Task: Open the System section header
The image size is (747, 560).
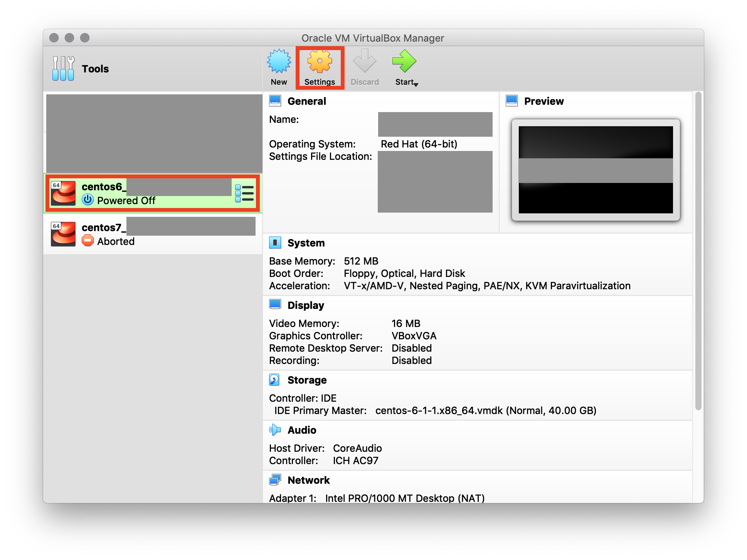Action: 306,243
